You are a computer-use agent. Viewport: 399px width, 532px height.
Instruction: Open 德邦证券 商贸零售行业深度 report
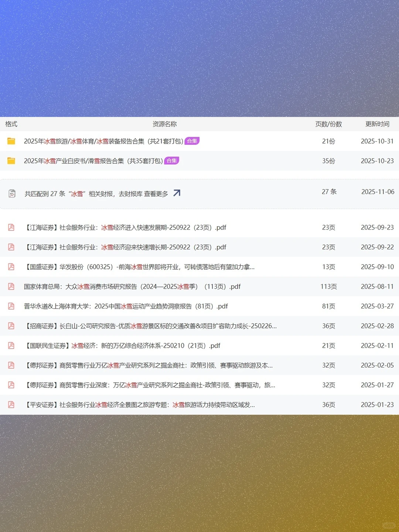pyautogui.click(x=150, y=385)
